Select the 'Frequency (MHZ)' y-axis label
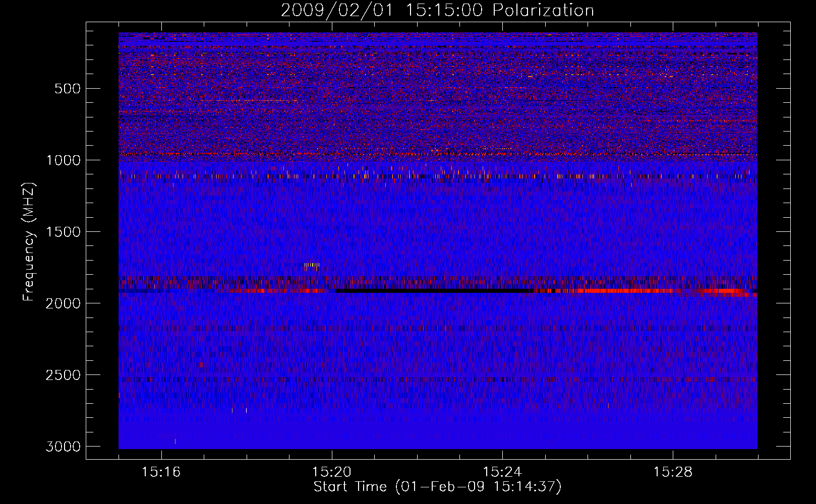The image size is (816, 504). [29, 242]
